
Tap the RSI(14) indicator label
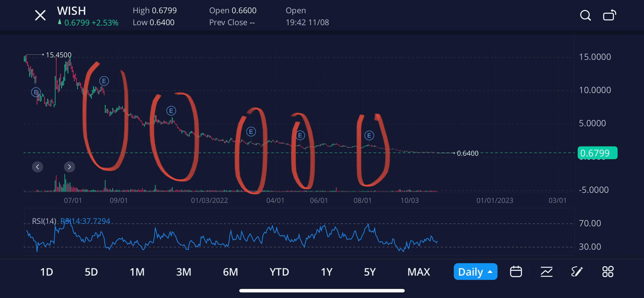pyautogui.click(x=44, y=221)
